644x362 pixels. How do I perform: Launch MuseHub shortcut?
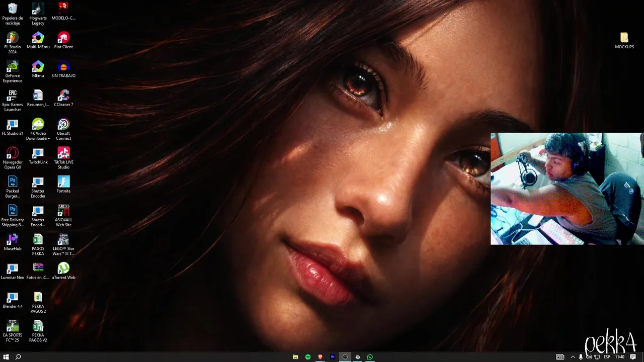(x=13, y=242)
